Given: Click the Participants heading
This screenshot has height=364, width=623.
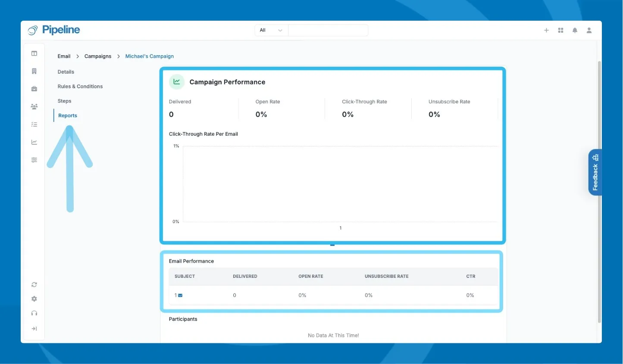Looking at the screenshot, I should 183,319.
